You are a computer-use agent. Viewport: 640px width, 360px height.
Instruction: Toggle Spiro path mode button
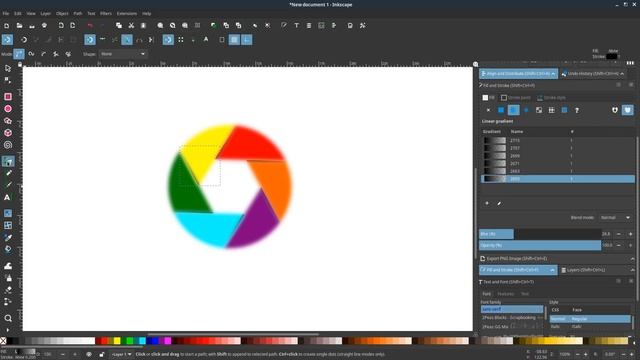(x=31, y=54)
